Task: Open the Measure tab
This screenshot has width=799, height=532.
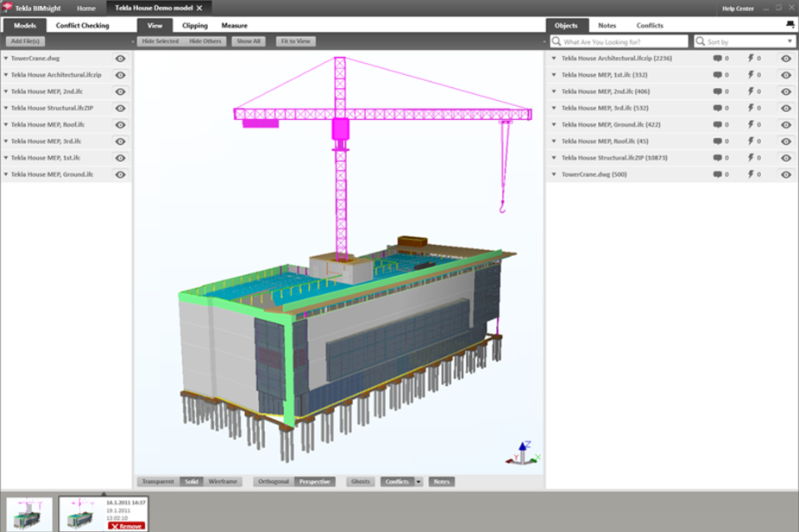Action: point(235,26)
